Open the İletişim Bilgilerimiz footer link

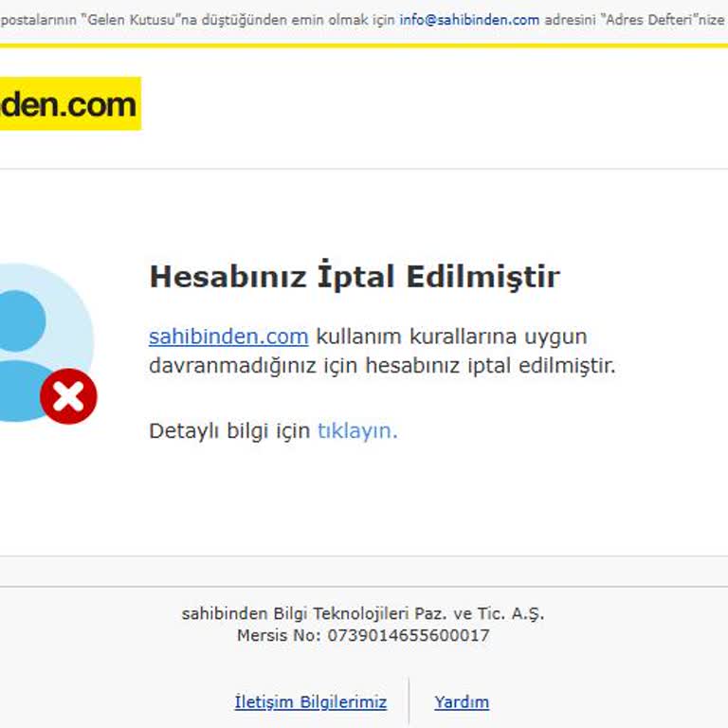(x=311, y=701)
